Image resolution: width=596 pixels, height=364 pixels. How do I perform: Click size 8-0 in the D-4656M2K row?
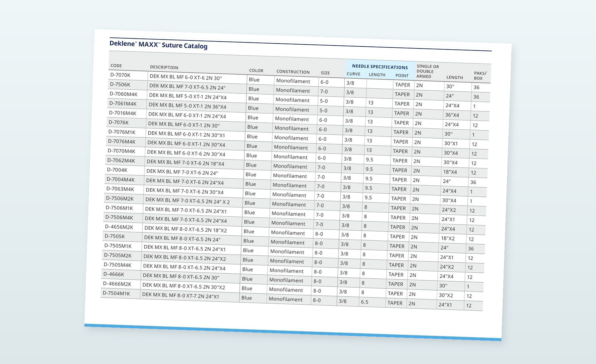(x=319, y=234)
